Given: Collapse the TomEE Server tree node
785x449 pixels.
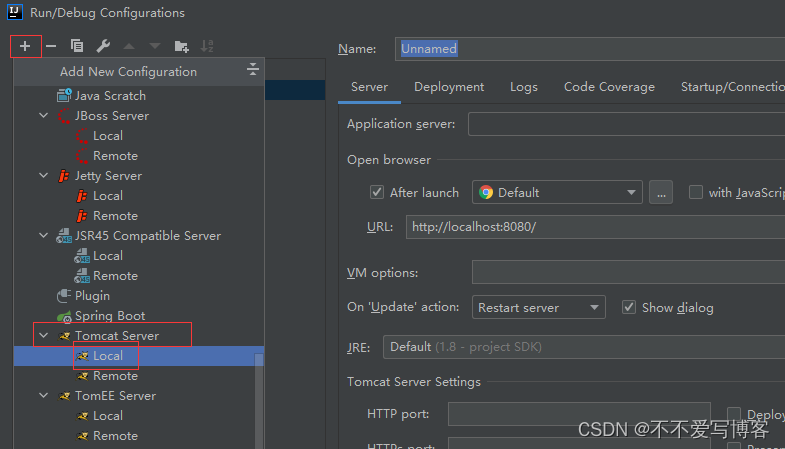Looking at the screenshot, I should pos(44,396).
